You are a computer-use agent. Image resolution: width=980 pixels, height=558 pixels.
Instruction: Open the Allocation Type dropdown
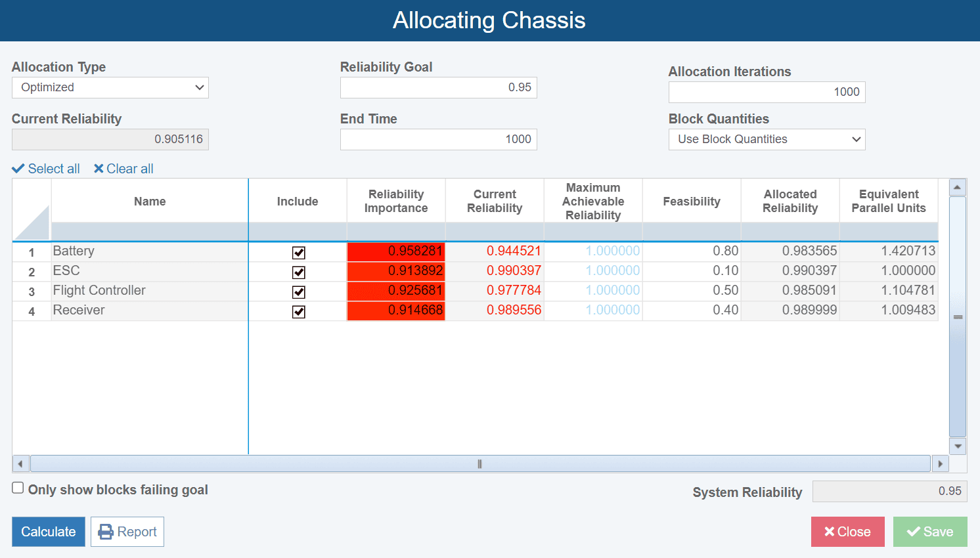[x=110, y=87]
